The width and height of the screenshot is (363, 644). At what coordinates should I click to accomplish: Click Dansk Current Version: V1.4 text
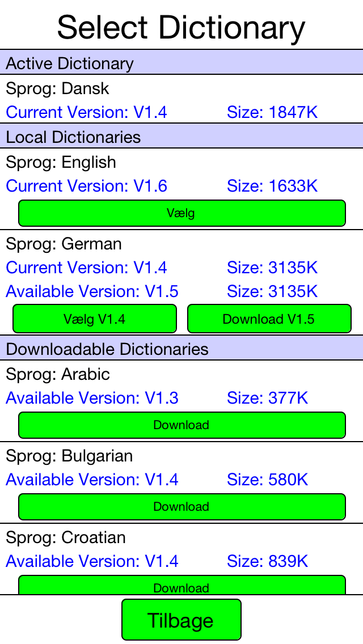[x=86, y=112]
